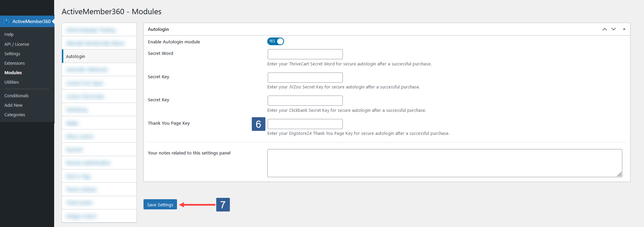Disable the Autologin module toggle
This screenshot has width=644, height=227.
[x=275, y=41]
